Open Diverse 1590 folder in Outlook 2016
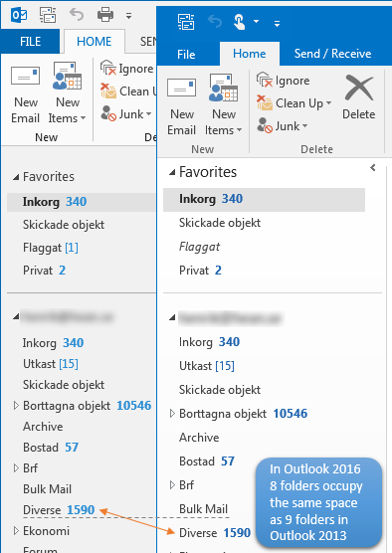This screenshot has height=553, width=392. point(215,533)
